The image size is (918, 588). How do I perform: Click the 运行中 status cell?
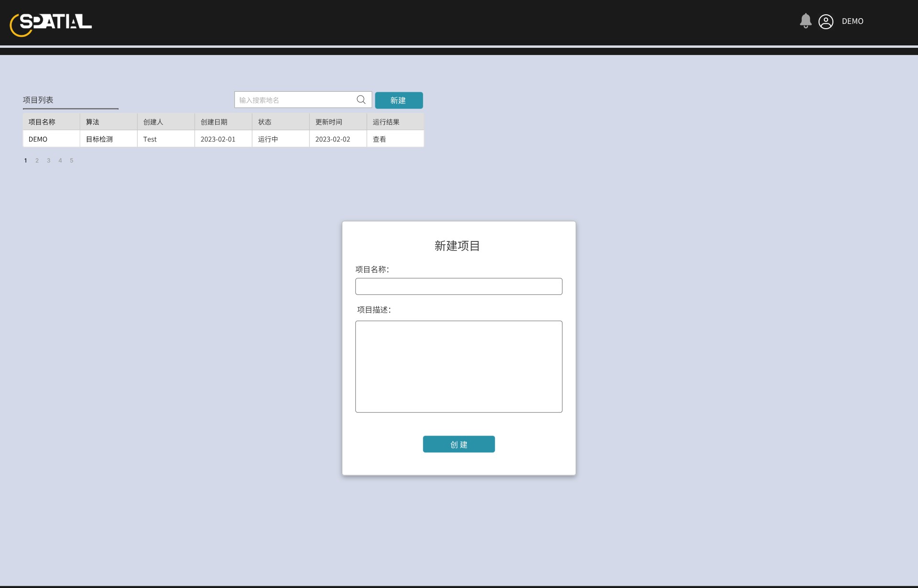[281, 139]
